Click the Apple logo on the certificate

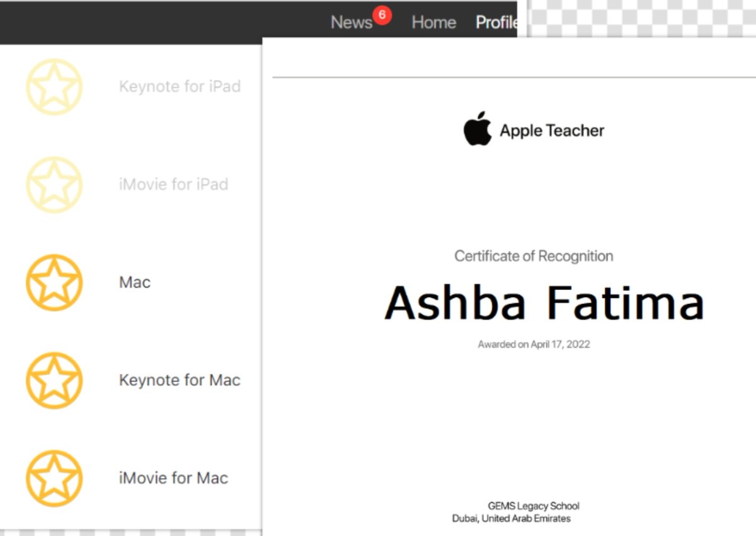tap(478, 129)
